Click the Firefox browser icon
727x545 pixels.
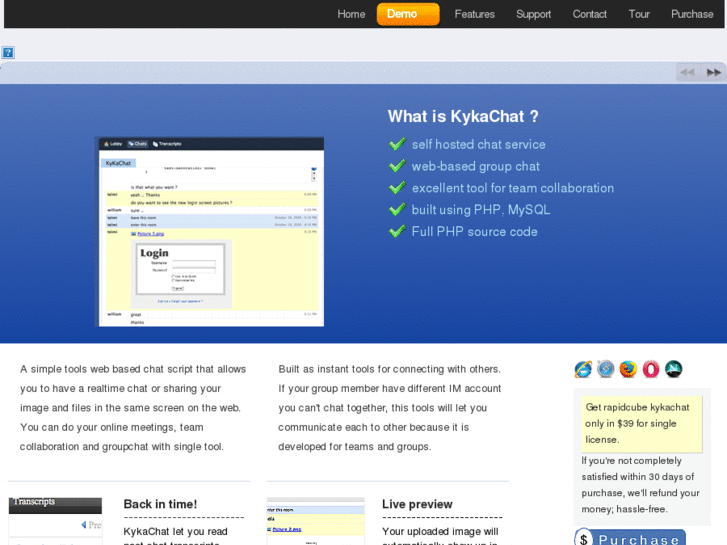(628, 369)
